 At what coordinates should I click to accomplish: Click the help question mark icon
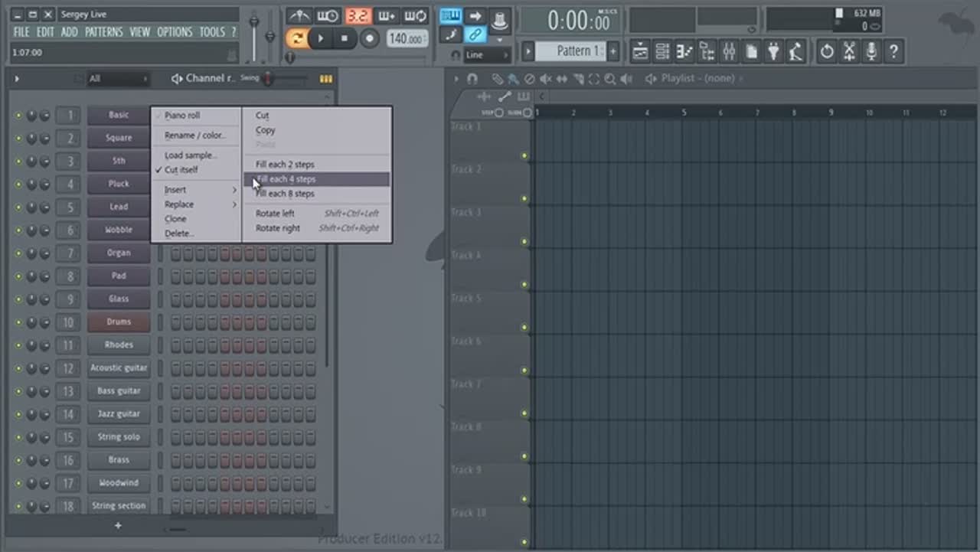tap(893, 51)
